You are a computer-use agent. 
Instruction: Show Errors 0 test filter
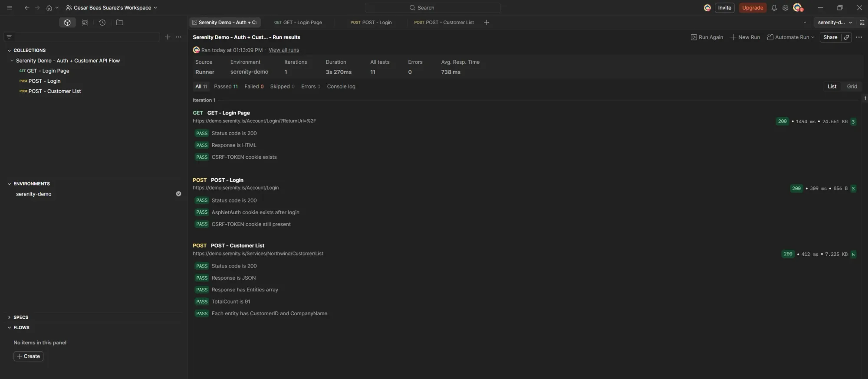point(311,86)
